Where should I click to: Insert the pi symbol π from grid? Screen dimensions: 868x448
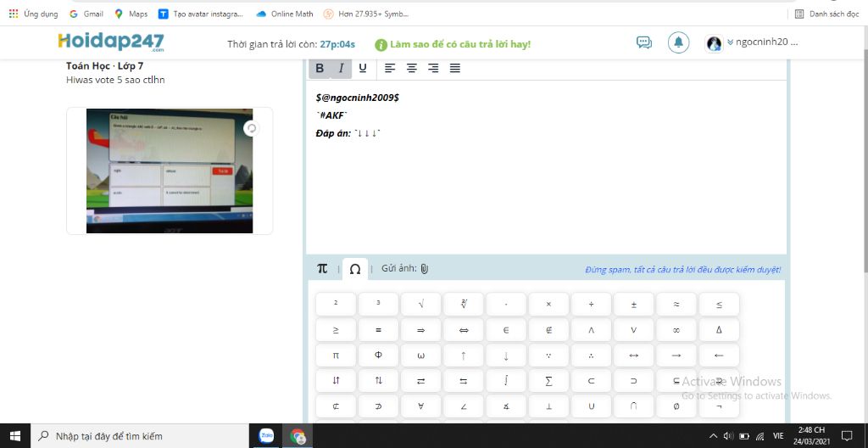[x=336, y=356]
